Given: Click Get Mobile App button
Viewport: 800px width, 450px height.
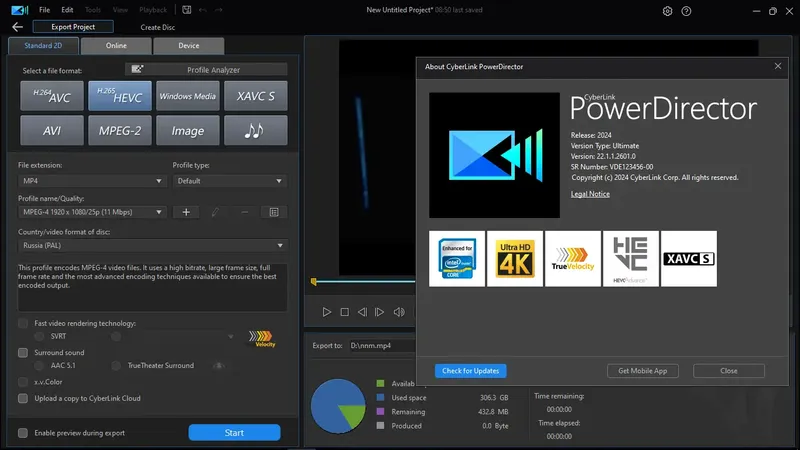Looking at the screenshot, I should [x=642, y=371].
